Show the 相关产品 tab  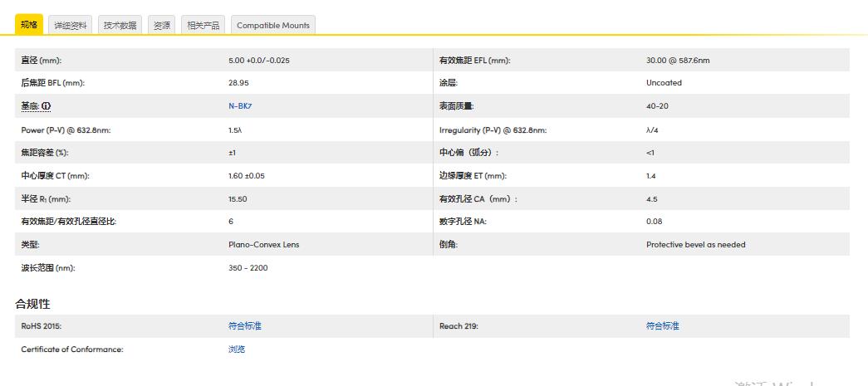click(203, 25)
